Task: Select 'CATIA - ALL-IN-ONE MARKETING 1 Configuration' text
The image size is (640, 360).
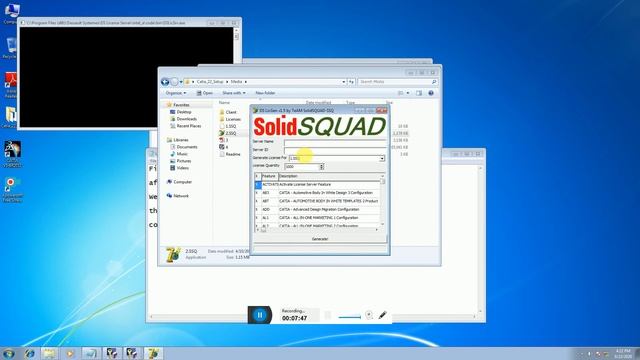Action: (318, 218)
